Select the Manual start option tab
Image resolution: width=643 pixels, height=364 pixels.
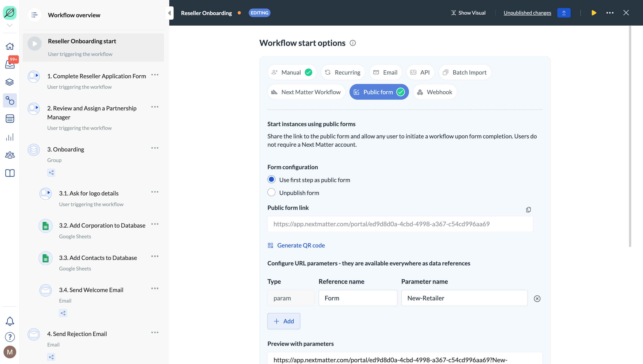[x=292, y=73]
